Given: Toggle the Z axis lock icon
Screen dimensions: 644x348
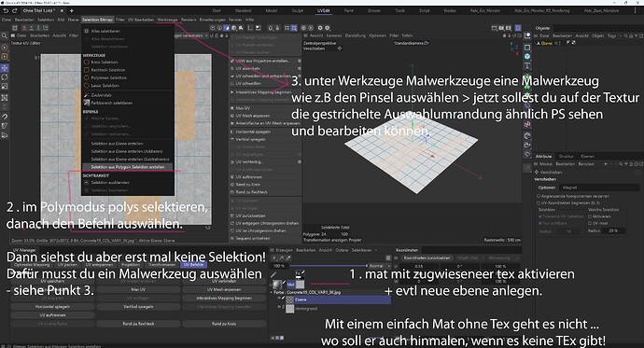Looking at the screenshot, I should [x=38, y=28].
